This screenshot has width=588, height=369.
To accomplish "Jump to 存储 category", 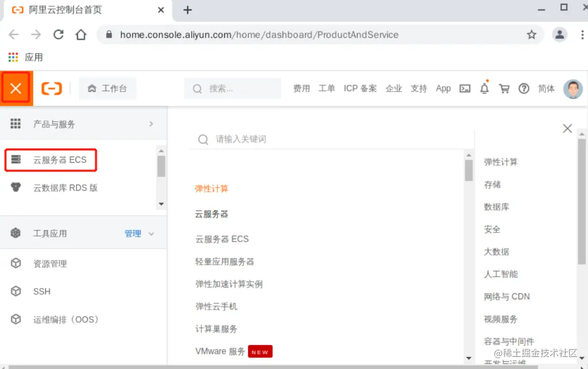I will [492, 184].
